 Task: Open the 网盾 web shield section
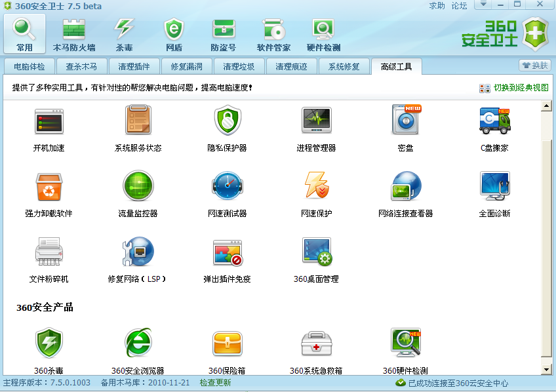click(174, 34)
